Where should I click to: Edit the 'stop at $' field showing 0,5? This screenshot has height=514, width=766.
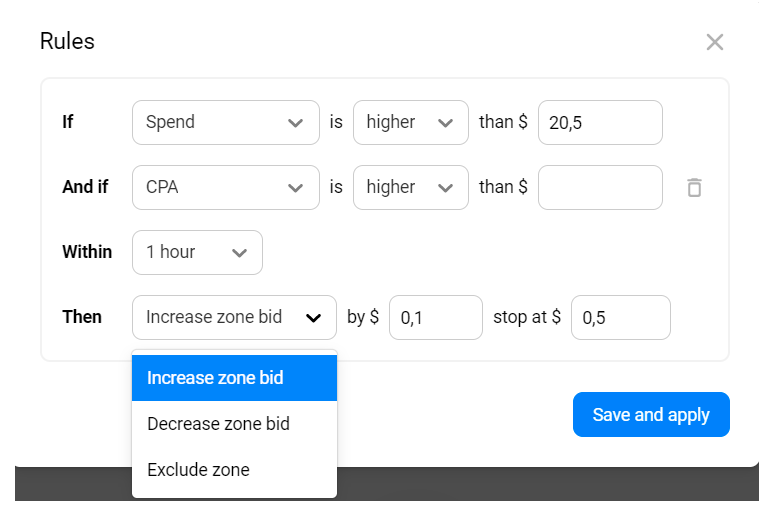[x=620, y=318]
